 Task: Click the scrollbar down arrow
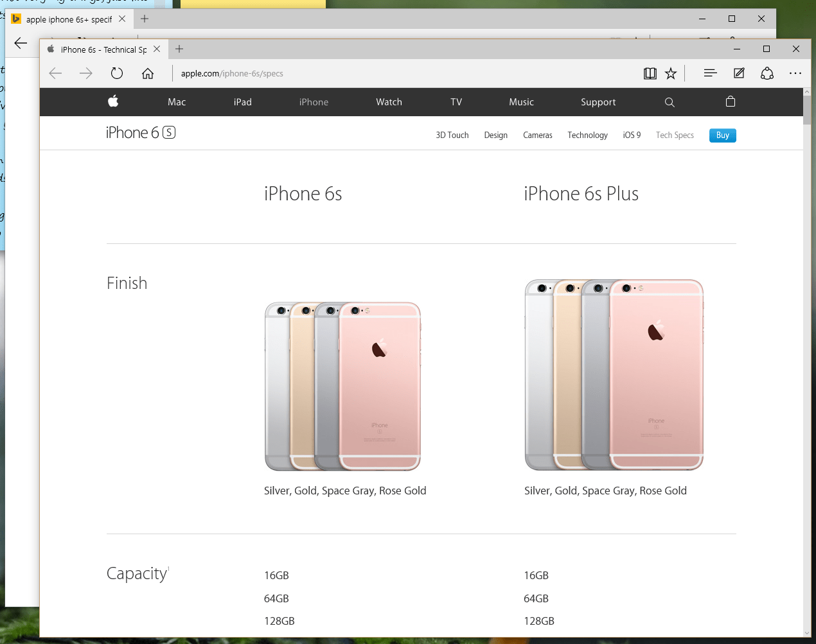tap(807, 633)
